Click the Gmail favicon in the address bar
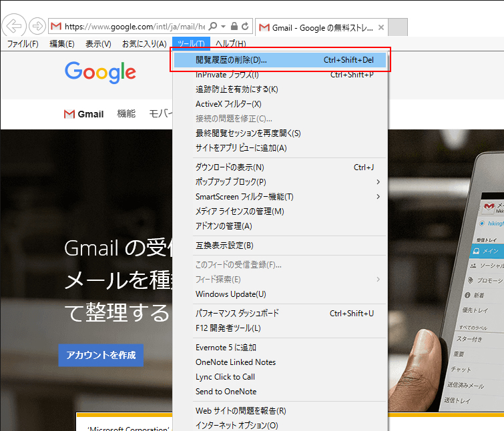504x431 pixels. [x=56, y=26]
